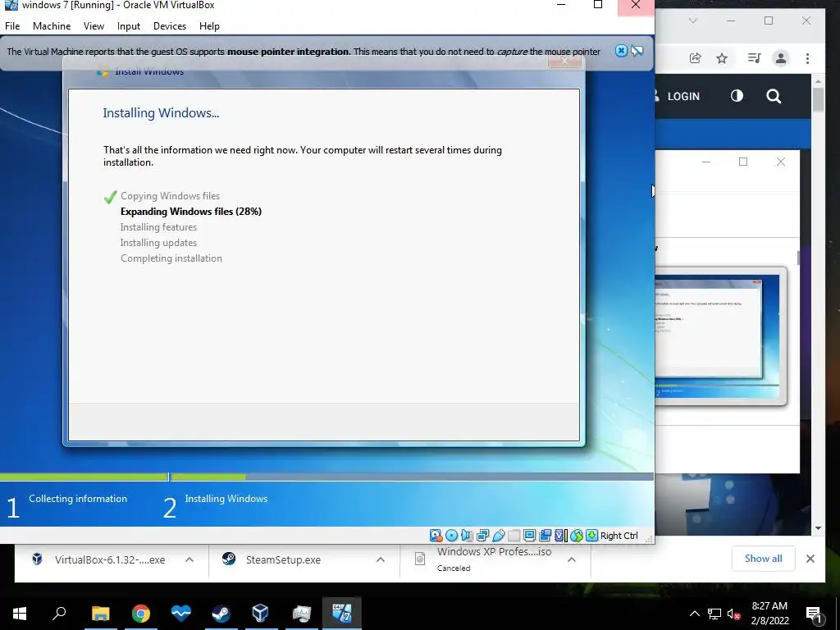Open the View menu
The image size is (840, 630).
[x=94, y=25]
